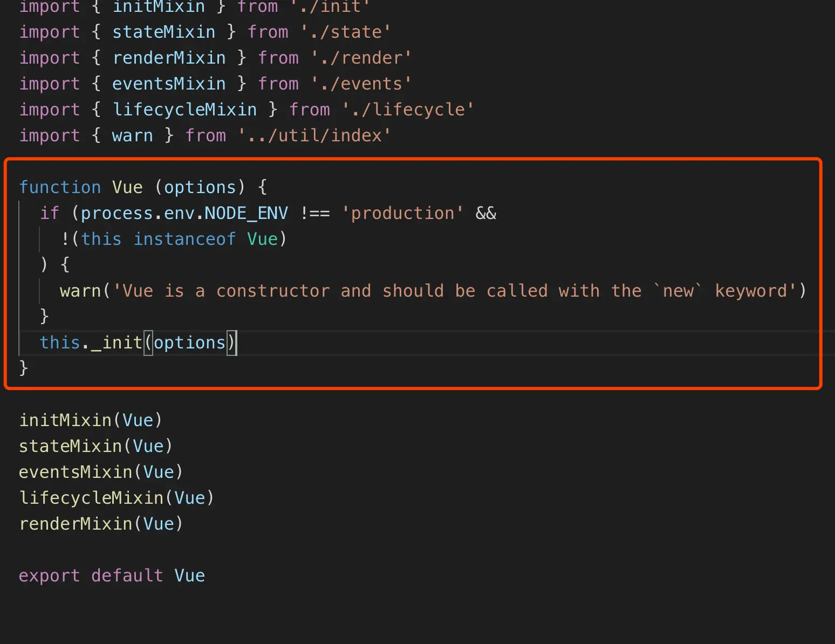Click the eventsMixin(Vue) call
The width and height of the screenshot is (835, 644).
coord(101,472)
